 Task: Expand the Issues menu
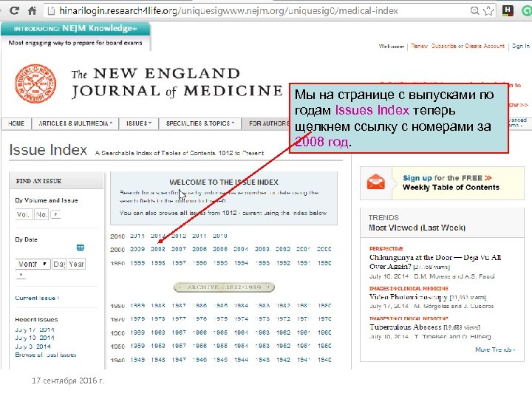click(139, 123)
